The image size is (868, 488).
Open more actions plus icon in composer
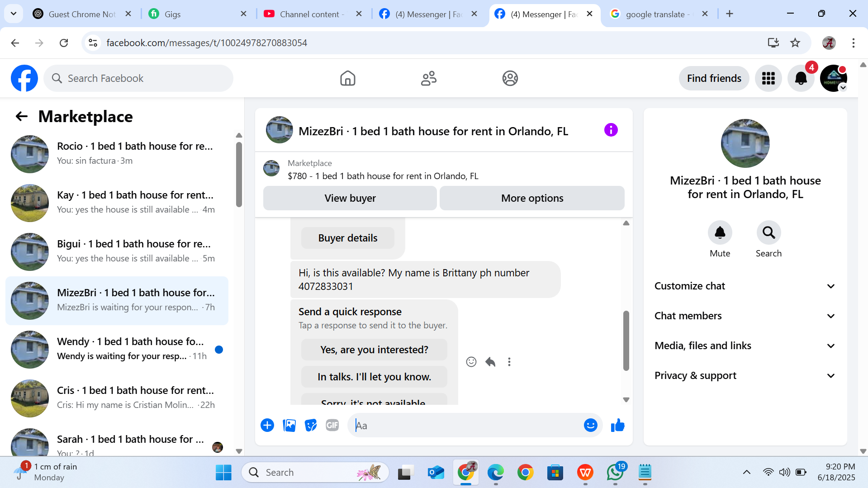coord(267,425)
